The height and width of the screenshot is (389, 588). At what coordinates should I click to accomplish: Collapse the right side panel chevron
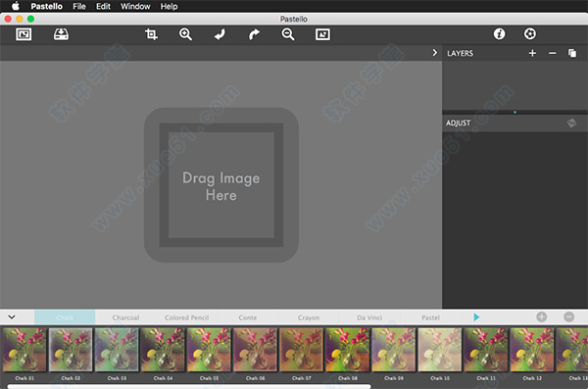point(434,53)
